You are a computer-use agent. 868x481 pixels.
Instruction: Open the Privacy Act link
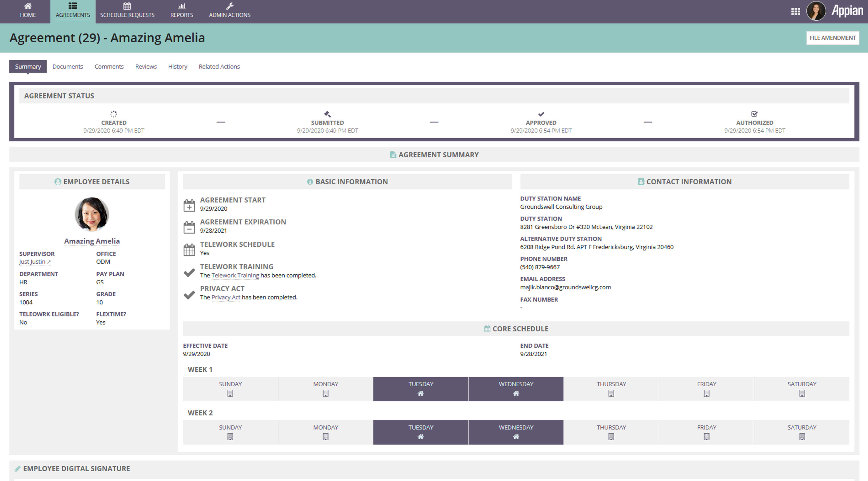tap(226, 297)
